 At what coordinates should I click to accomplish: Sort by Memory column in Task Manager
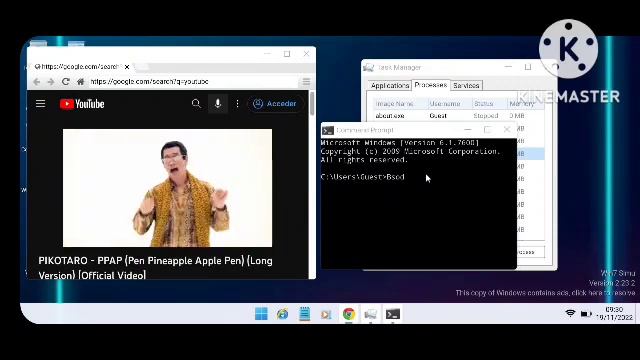tap(525, 104)
